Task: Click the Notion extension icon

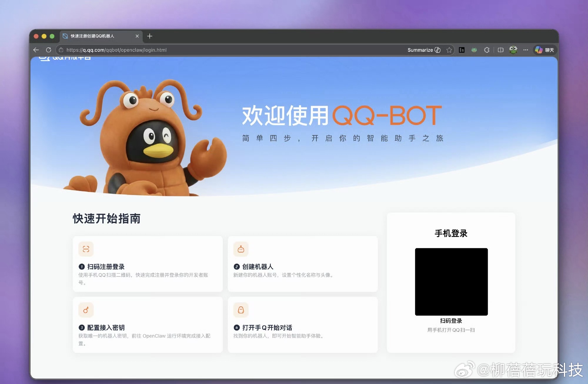Action: (x=462, y=50)
